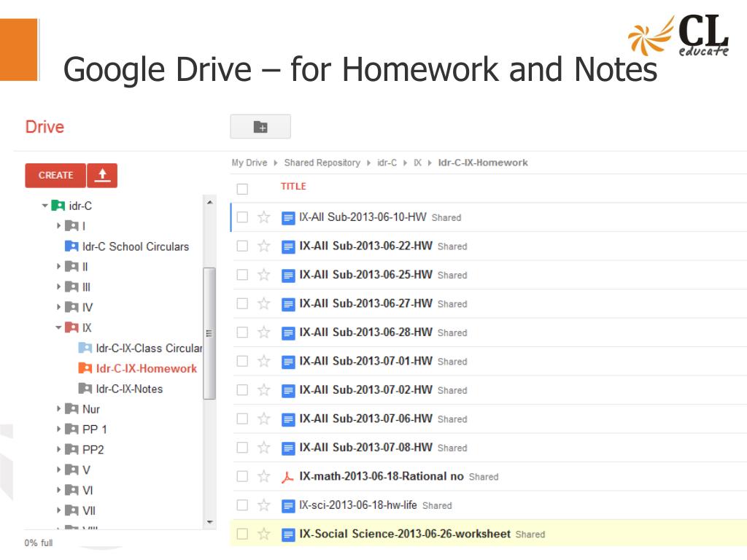Expand folder III in the tree
The height and width of the screenshot is (560, 747).
[x=58, y=287]
